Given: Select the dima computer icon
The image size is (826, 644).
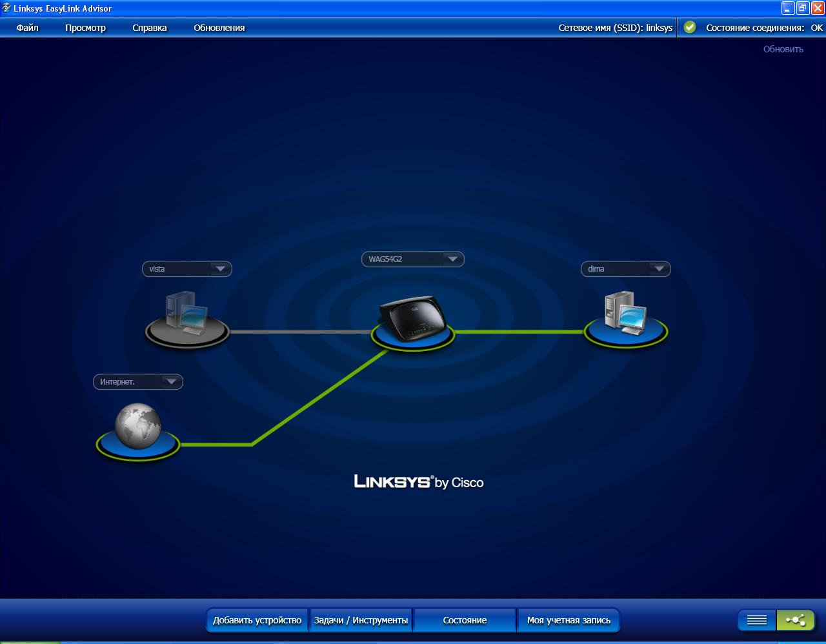Looking at the screenshot, I should (x=625, y=314).
